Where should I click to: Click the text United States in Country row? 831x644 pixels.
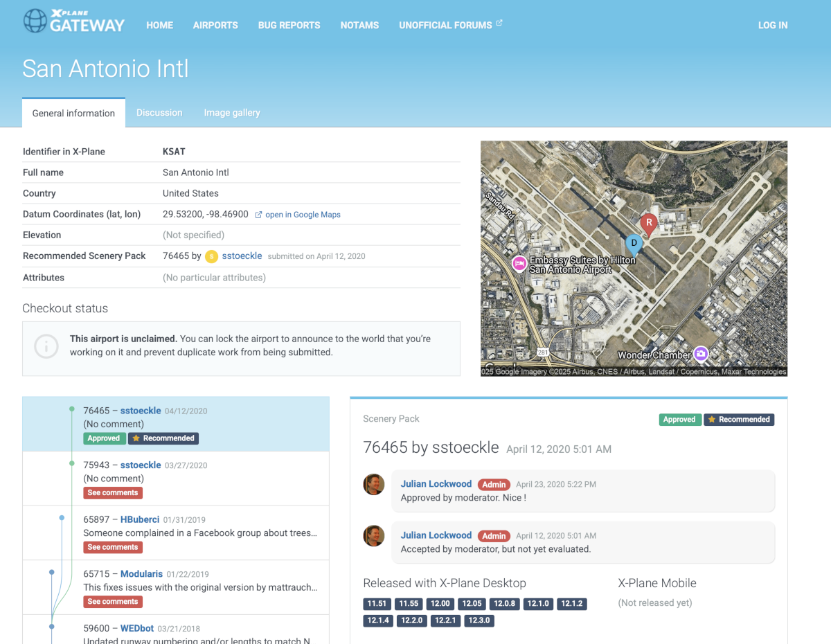click(190, 194)
